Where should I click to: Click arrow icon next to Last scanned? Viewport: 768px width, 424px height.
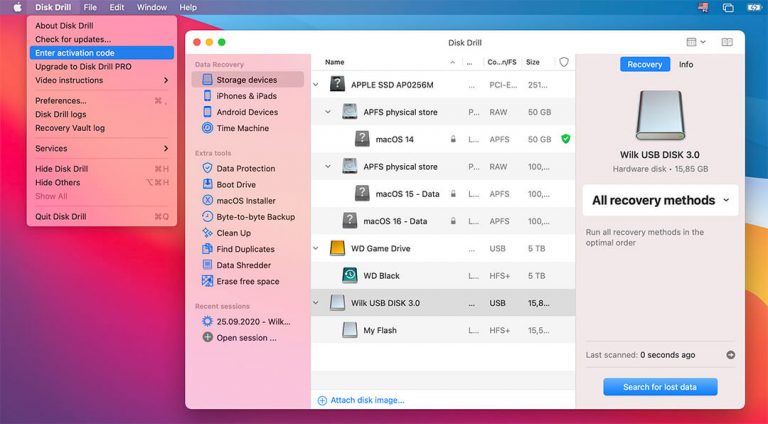click(730, 355)
